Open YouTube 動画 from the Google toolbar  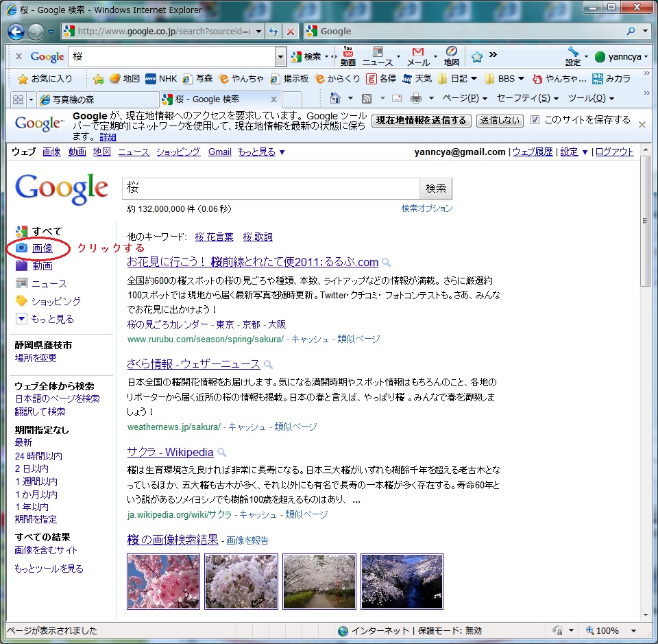(x=348, y=56)
